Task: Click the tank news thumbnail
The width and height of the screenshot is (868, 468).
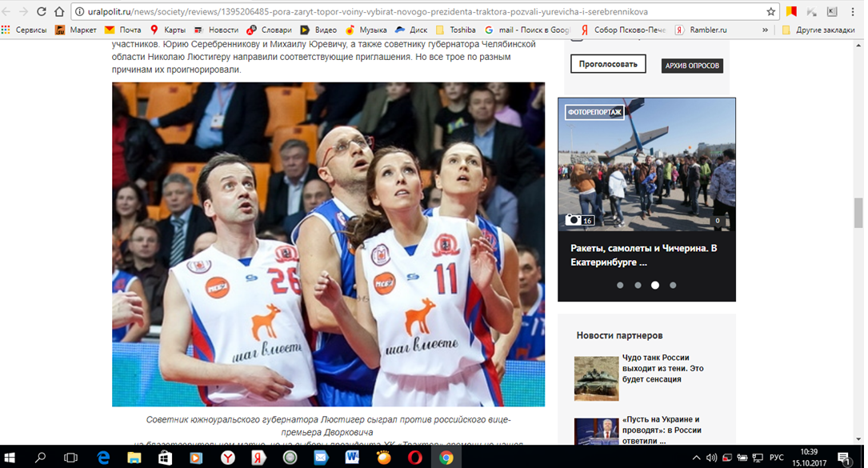Action: pos(596,378)
